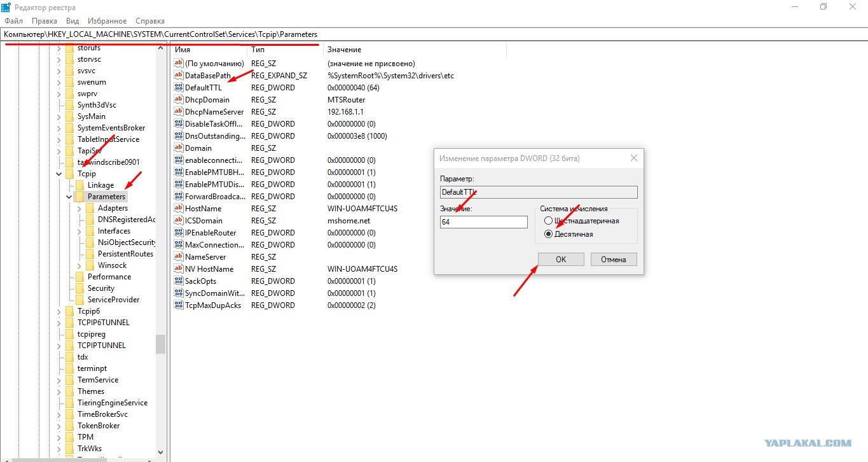
Task: Collapse the Tcpip tree node
Action: (x=59, y=174)
